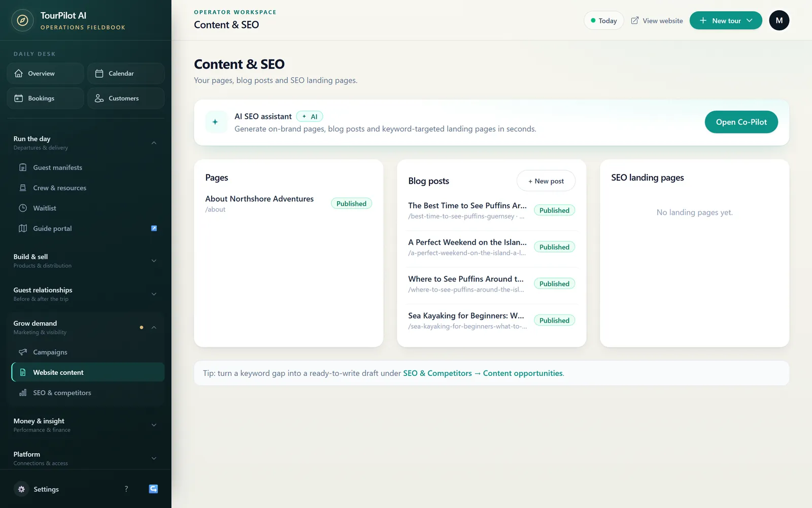Click the Campaigns megaphone icon

(x=23, y=352)
